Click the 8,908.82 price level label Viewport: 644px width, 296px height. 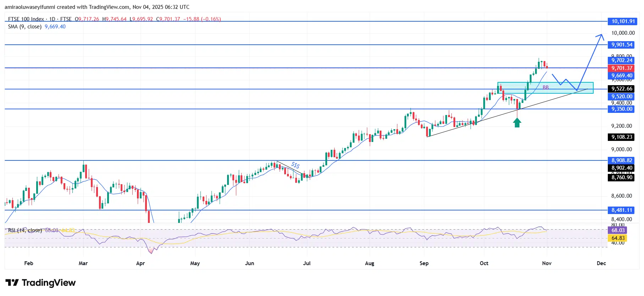click(x=622, y=160)
